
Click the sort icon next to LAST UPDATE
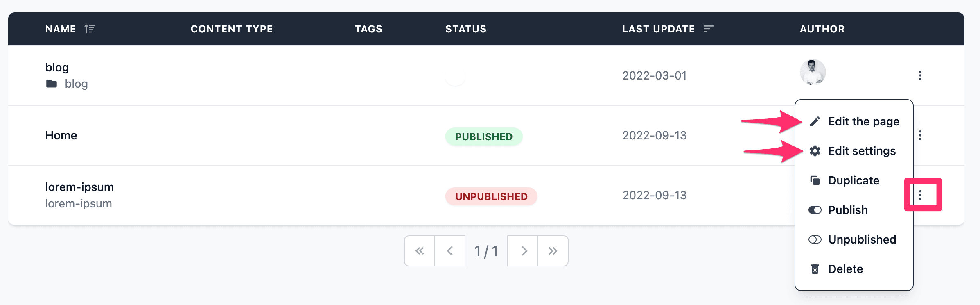(708, 29)
